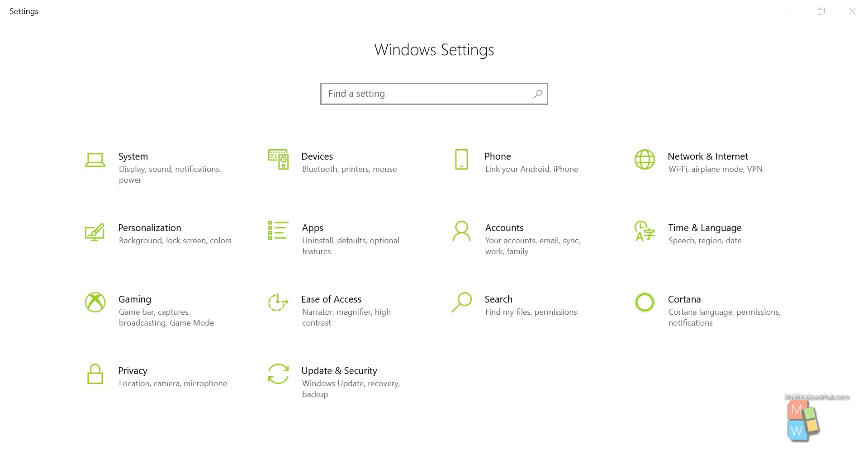Open the Search category title

click(x=498, y=299)
